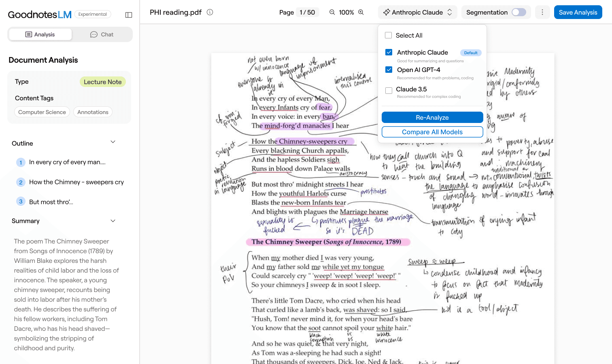The height and width of the screenshot is (364, 612).
Task: Click the Content Tags label
Action: [34, 98]
